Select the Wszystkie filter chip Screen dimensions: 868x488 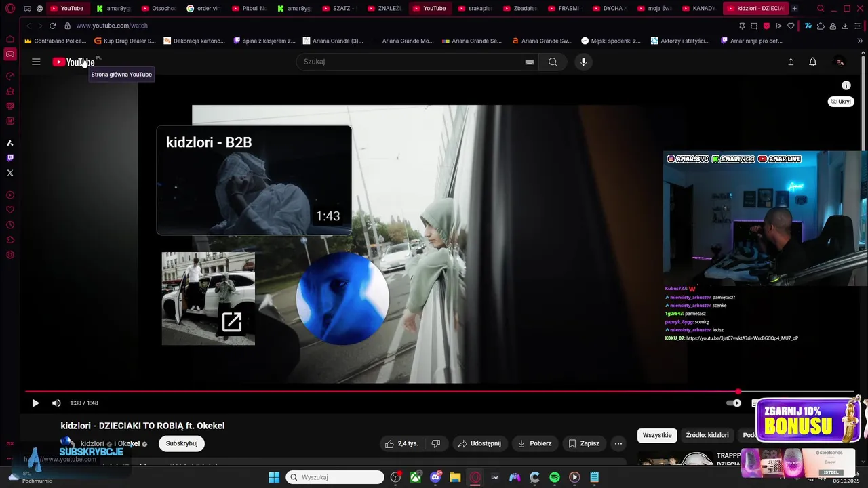click(657, 435)
